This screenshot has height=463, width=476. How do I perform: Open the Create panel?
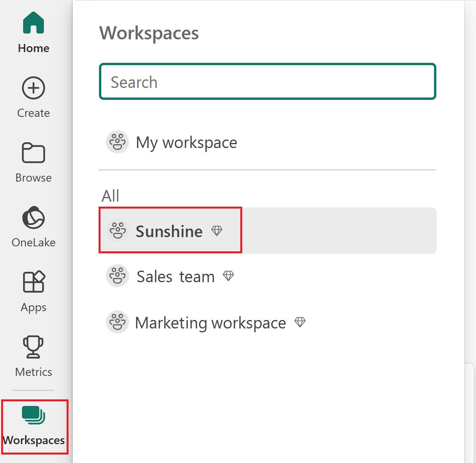click(33, 88)
